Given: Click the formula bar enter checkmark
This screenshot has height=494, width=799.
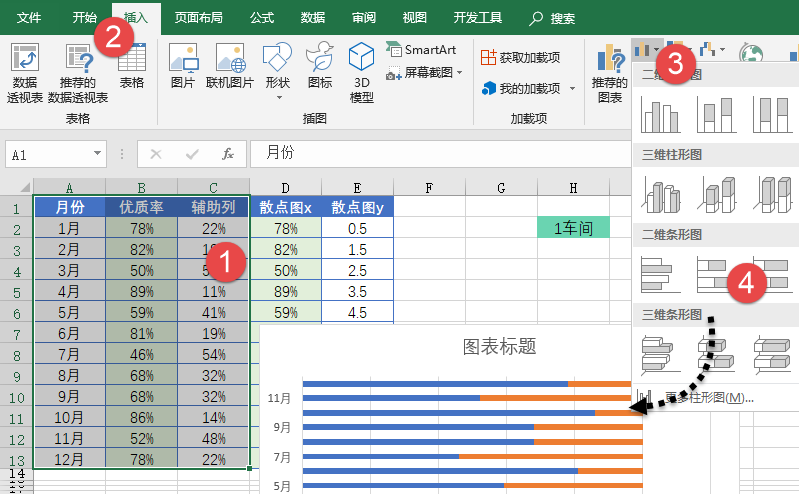Looking at the screenshot, I should pos(192,154).
